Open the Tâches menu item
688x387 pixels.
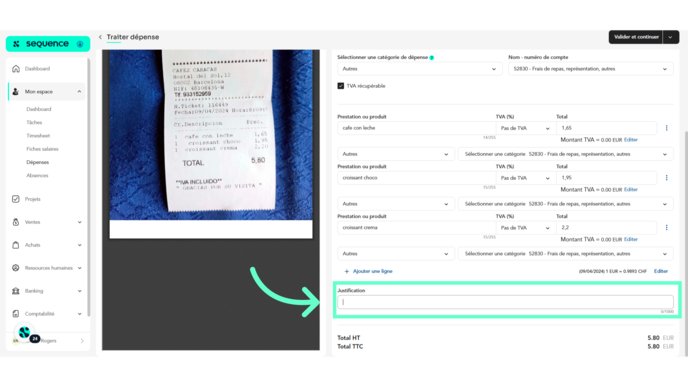tap(34, 122)
